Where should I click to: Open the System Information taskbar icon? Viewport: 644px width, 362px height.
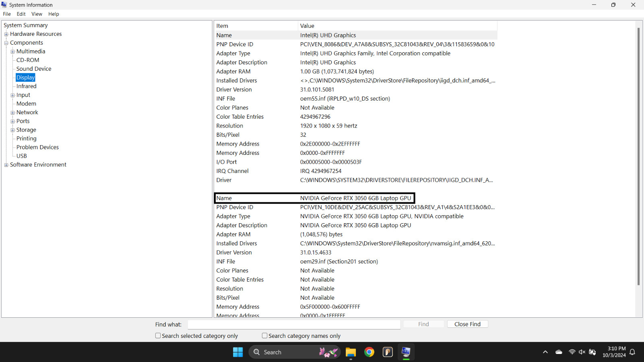click(406, 352)
